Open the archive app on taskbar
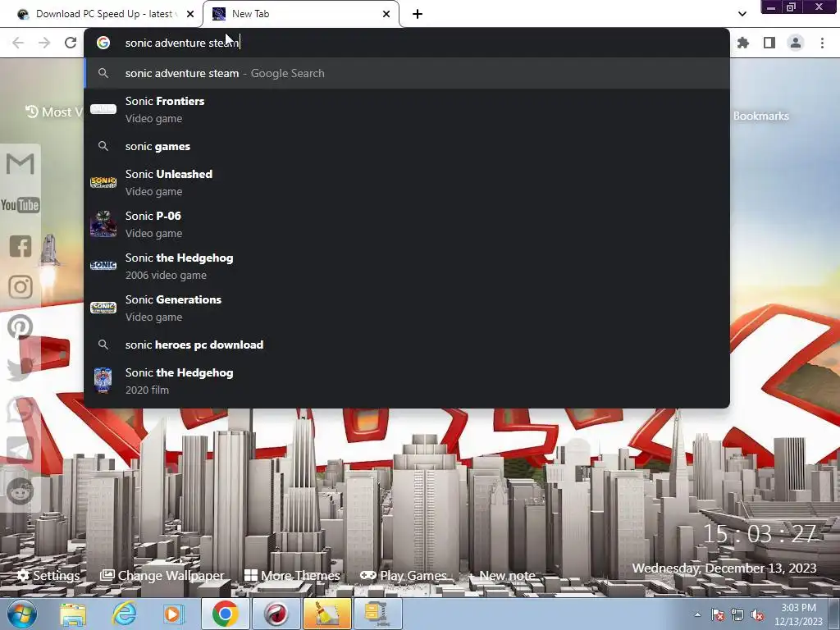840x630 pixels. tap(377, 614)
